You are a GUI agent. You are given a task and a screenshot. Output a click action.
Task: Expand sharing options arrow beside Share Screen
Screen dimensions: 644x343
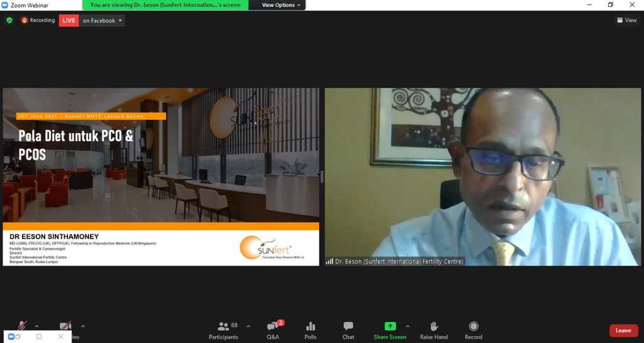[x=408, y=326]
